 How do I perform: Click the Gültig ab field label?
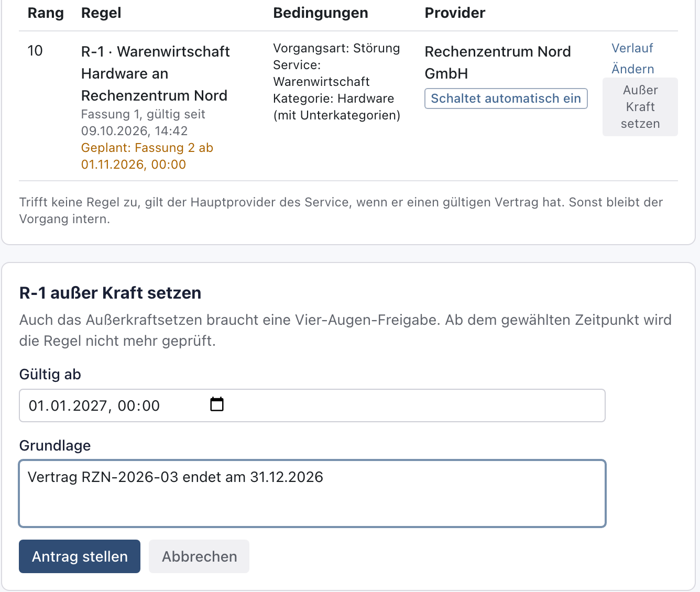[50, 375]
